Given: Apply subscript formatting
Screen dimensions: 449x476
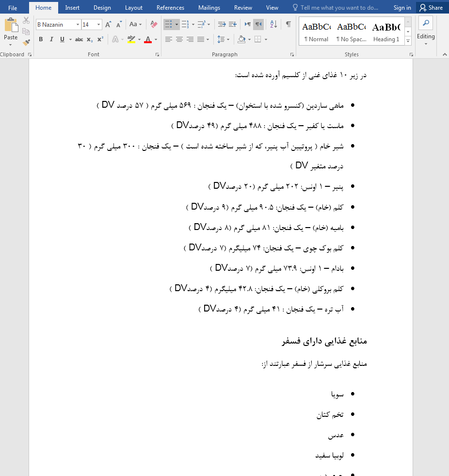Looking at the screenshot, I should coord(90,39).
